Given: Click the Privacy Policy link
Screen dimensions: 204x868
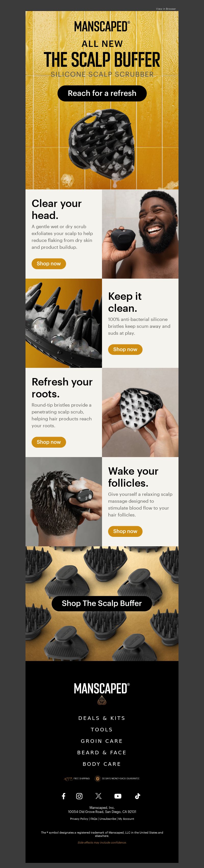Looking at the screenshot, I should pyautogui.click(x=79, y=819).
